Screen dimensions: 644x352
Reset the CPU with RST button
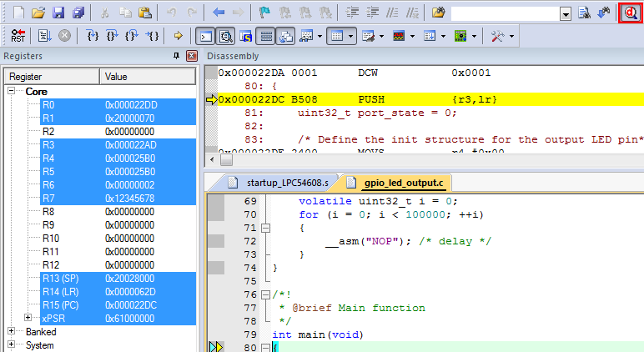pyautogui.click(x=18, y=37)
